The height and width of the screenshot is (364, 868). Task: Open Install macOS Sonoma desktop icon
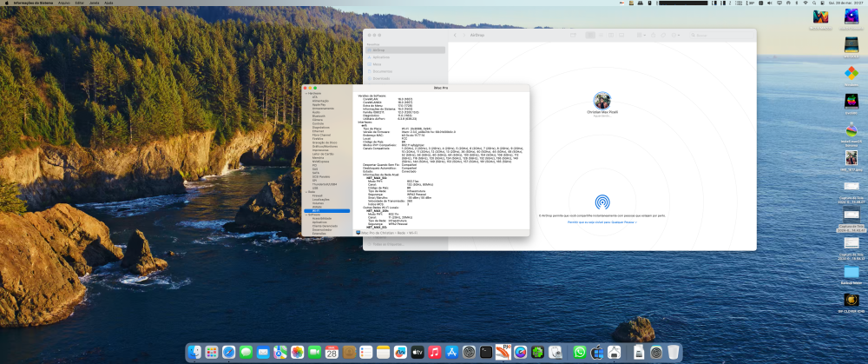click(x=852, y=133)
